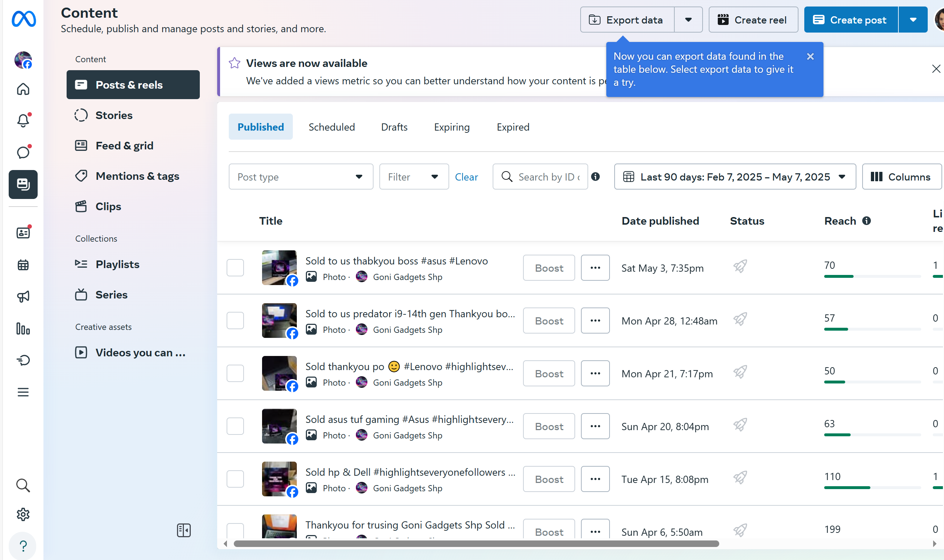Viewport: 944px width, 560px height.
Task: Open the Notifications bell icon
Action: tap(23, 120)
